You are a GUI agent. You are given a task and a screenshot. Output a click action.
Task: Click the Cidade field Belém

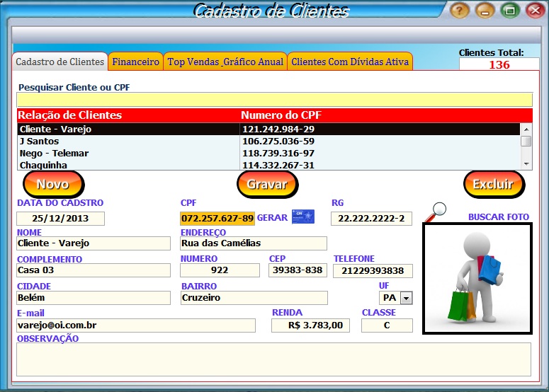point(94,298)
